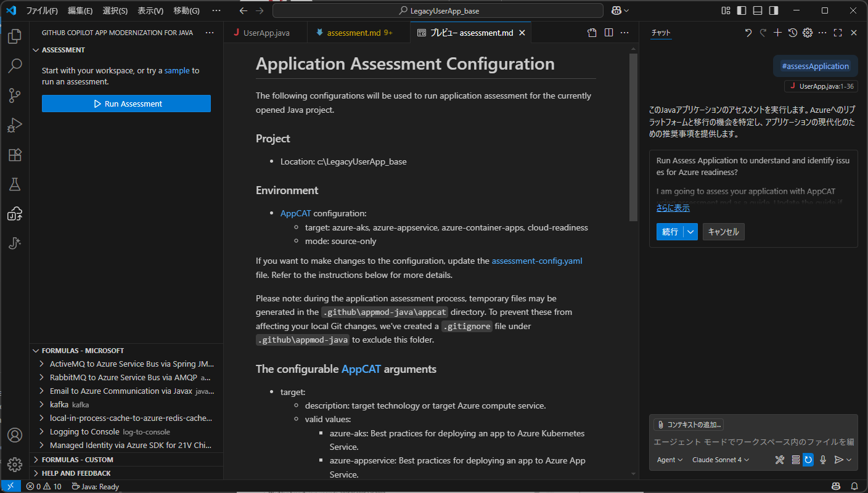868x493 pixels.
Task: Open the Search view in the activity bar
Action: pos(15,66)
